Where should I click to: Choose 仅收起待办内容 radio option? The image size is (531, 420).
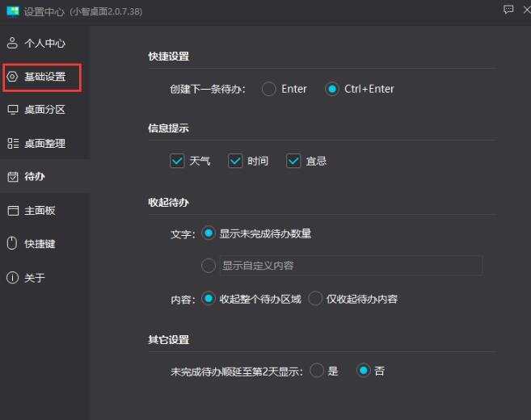click(x=315, y=299)
